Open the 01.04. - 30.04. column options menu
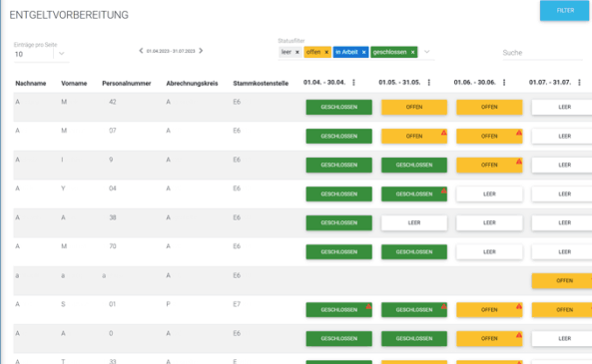This screenshot has width=592, height=364. (353, 83)
